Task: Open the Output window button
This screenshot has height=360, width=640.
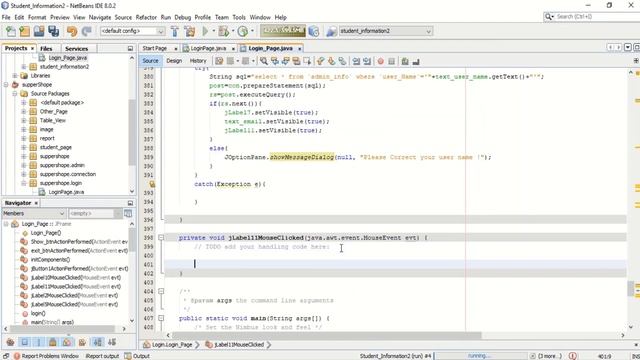Action: (x=138, y=356)
